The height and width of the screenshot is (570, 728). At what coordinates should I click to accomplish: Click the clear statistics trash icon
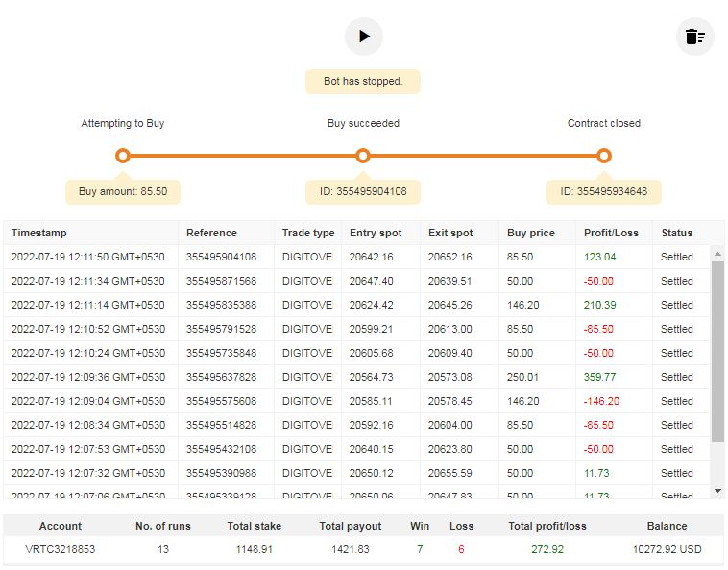[x=694, y=37]
